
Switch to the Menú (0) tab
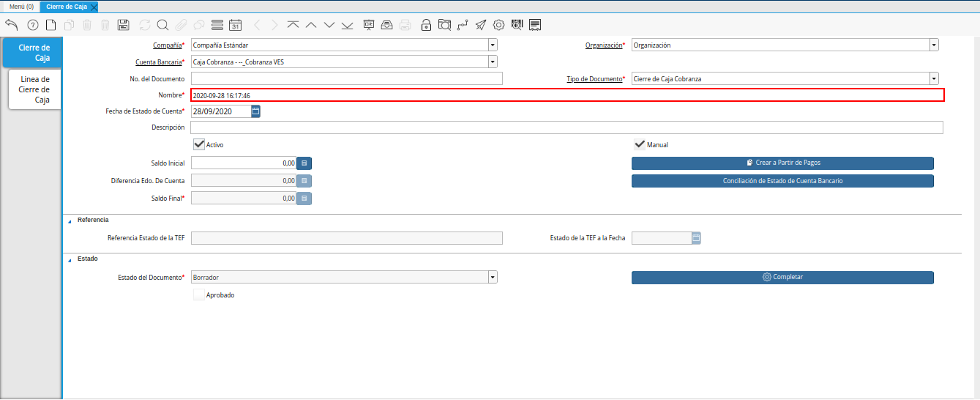(x=21, y=7)
